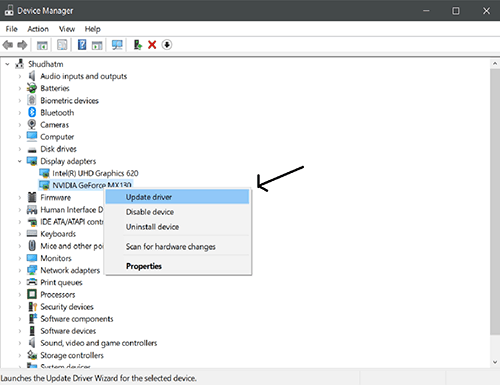
Task: Click the green Update device driver toolbar icon
Action: click(138, 45)
